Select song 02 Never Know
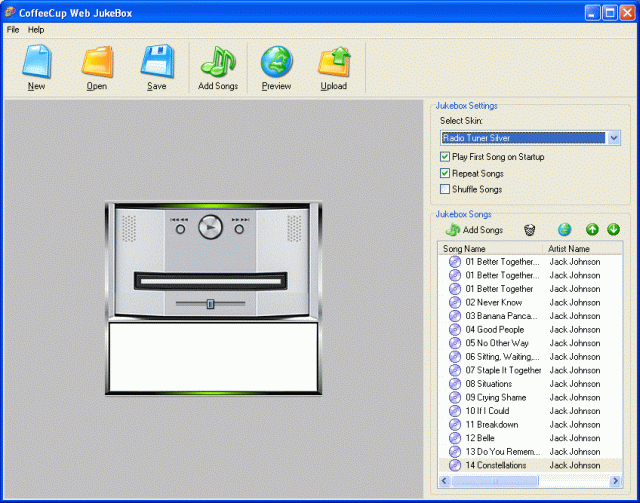Image resolution: width=640 pixels, height=503 pixels. pos(493,303)
